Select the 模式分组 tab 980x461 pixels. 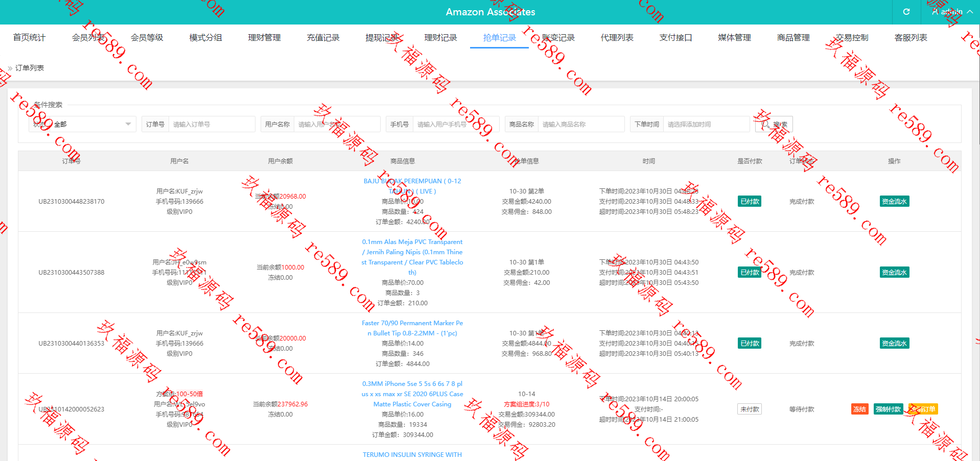pyautogui.click(x=205, y=37)
